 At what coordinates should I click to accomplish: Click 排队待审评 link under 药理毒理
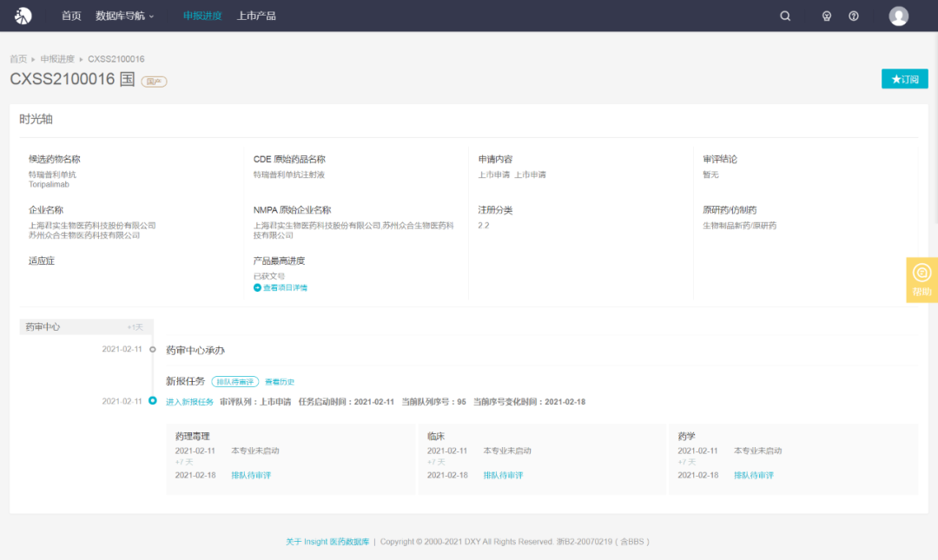pos(251,475)
